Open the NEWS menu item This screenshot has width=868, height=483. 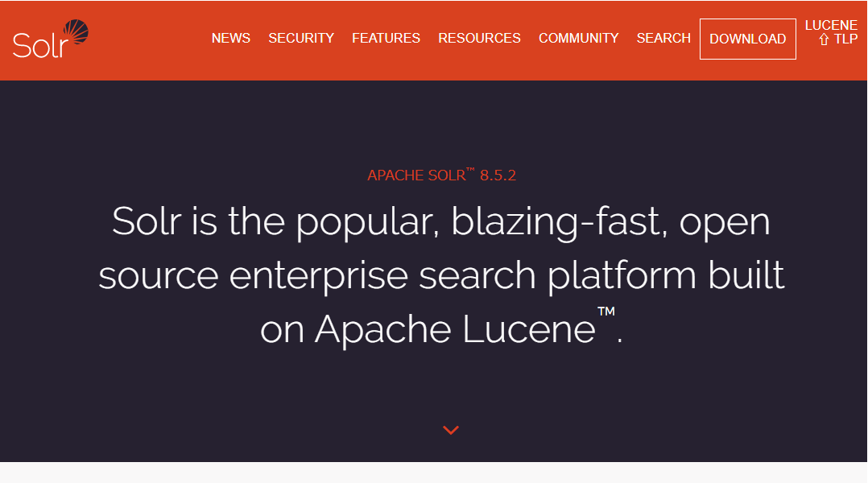pyautogui.click(x=231, y=38)
